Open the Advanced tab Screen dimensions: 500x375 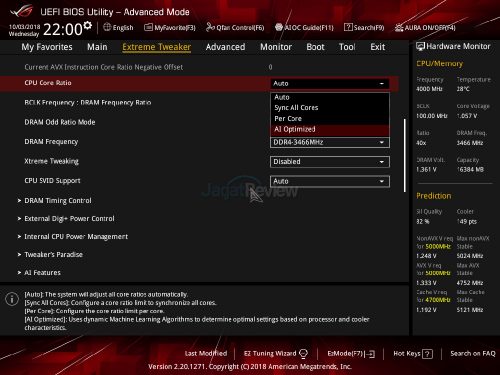click(x=225, y=47)
